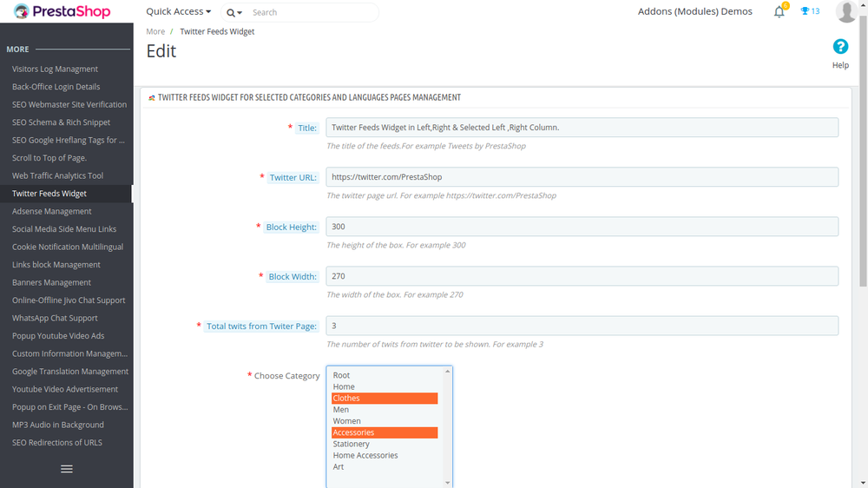Select Home in category list
The image size is (868, 488).
tap(385, 386)
